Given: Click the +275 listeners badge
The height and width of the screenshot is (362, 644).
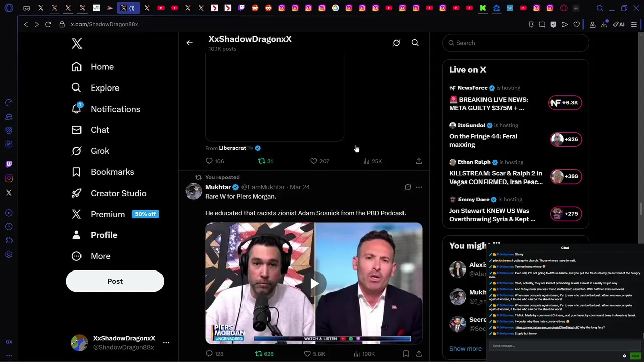Looking at the screenshot, I should (x=566, y=214).
